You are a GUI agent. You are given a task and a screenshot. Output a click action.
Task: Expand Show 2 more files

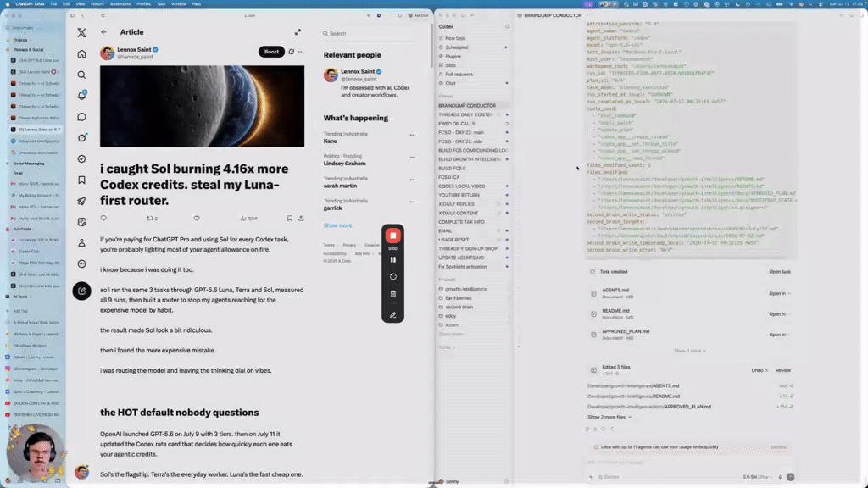[609, 417]
